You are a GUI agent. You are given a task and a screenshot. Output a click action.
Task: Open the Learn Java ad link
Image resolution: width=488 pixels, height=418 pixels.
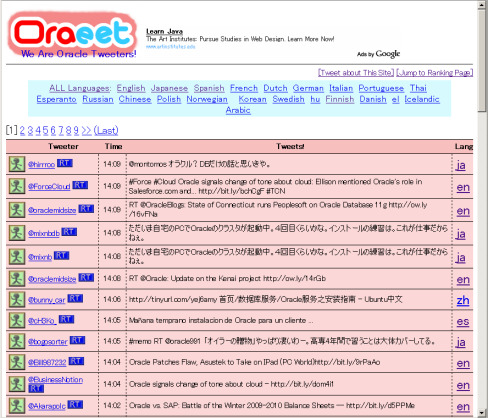point(164,32)
